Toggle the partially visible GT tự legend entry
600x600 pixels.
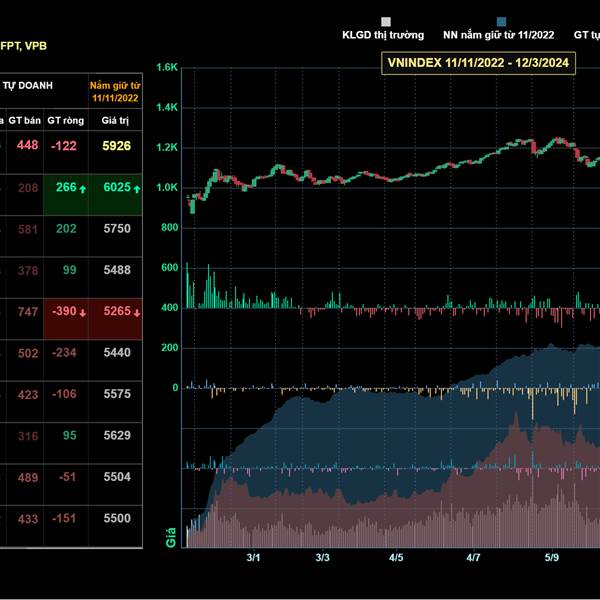coord(586,34)
